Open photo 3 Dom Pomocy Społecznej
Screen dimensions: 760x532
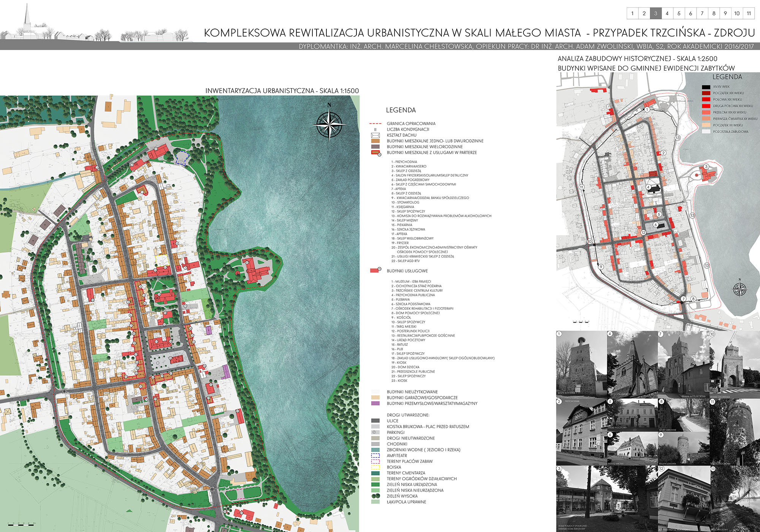(x=607, y=499)
